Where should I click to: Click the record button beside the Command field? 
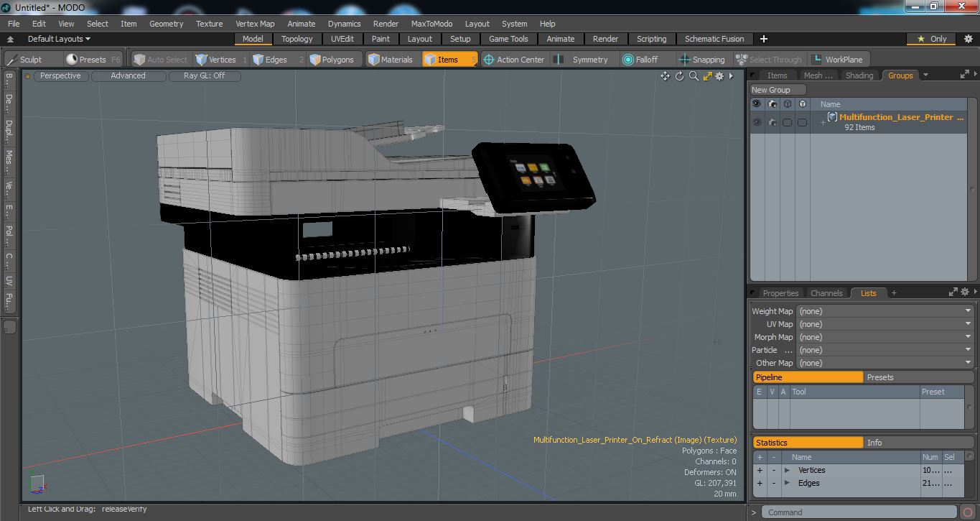tap(969, 512)
